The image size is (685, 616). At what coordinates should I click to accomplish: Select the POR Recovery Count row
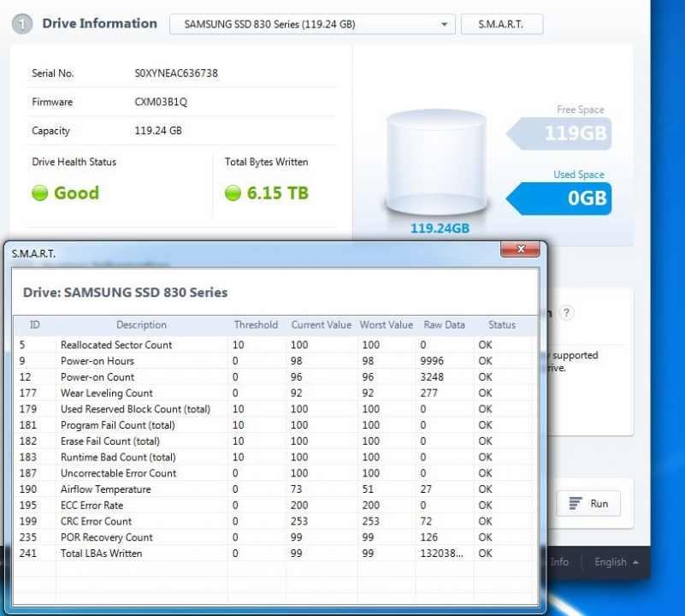pyautogui.click(x=274, y=537)
